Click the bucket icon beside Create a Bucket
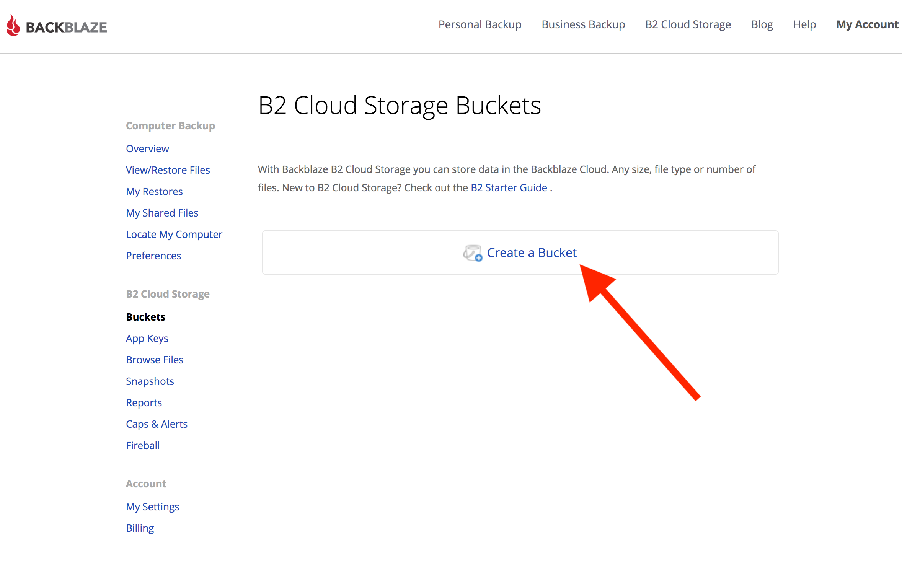The height and width of the screenshot is (588, 902). click(x=473, y=253)
